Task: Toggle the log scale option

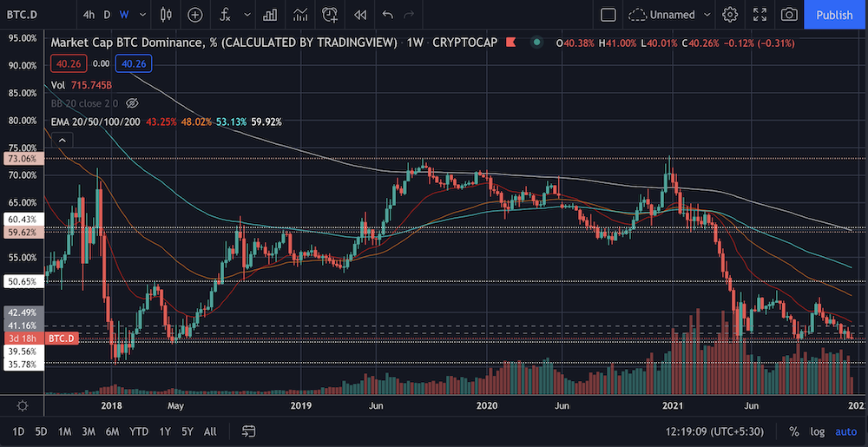Action: coord(817,431)
